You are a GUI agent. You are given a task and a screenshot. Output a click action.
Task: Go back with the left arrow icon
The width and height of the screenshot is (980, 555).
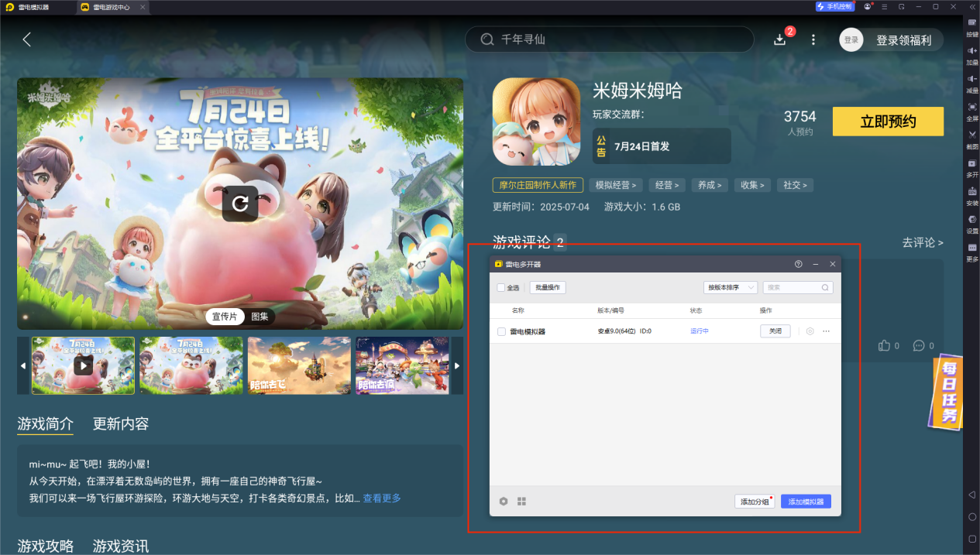[27, 39]
